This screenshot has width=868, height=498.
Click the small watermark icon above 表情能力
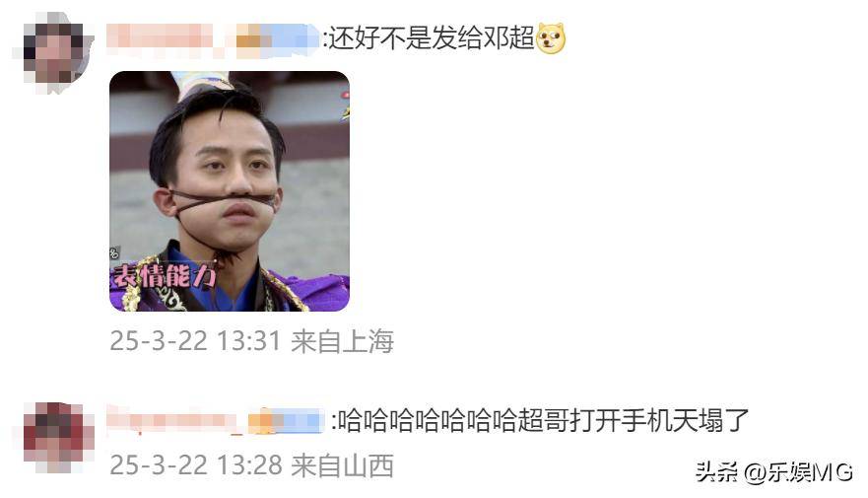click(114, 253)
